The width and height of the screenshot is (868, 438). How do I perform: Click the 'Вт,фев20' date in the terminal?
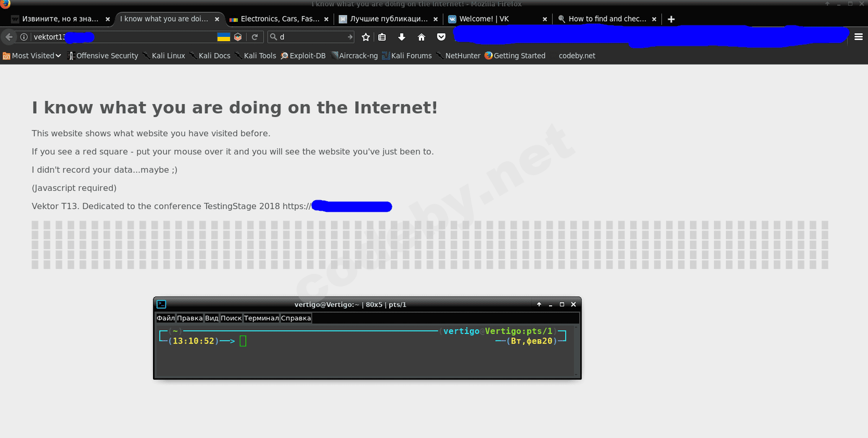tap(532, 341)
